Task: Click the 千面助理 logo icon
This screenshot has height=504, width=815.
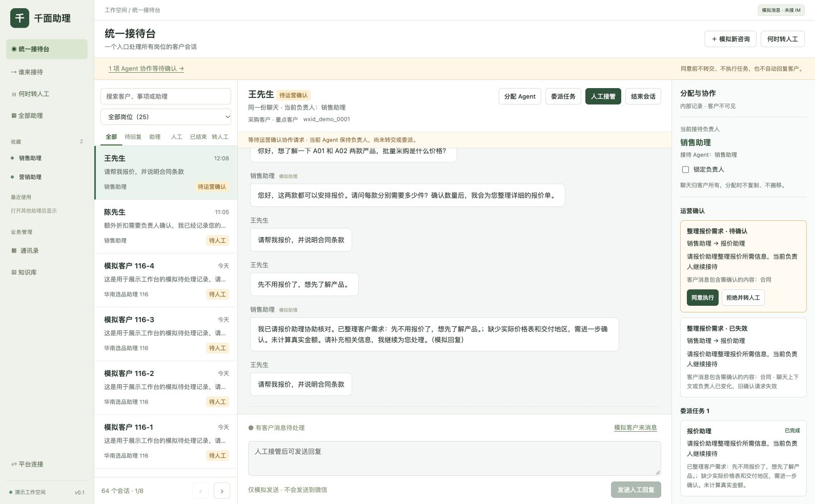Action: pyautogui.click(x=19, y=18)
